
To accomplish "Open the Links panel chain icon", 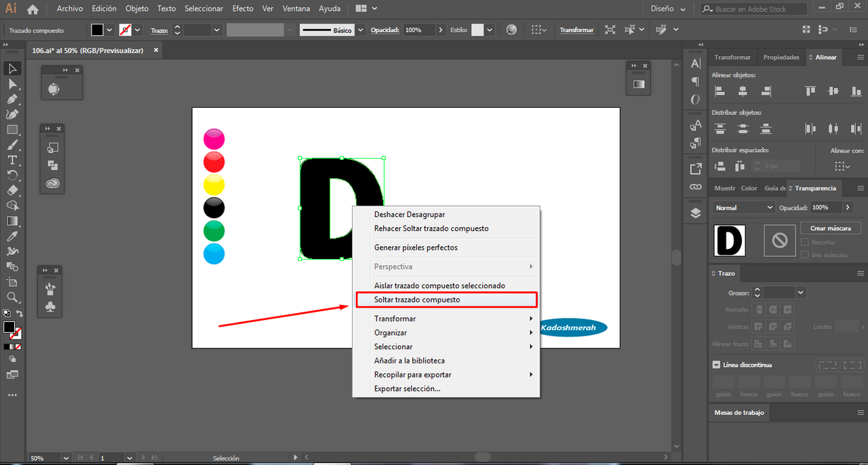I will point(696,186).
